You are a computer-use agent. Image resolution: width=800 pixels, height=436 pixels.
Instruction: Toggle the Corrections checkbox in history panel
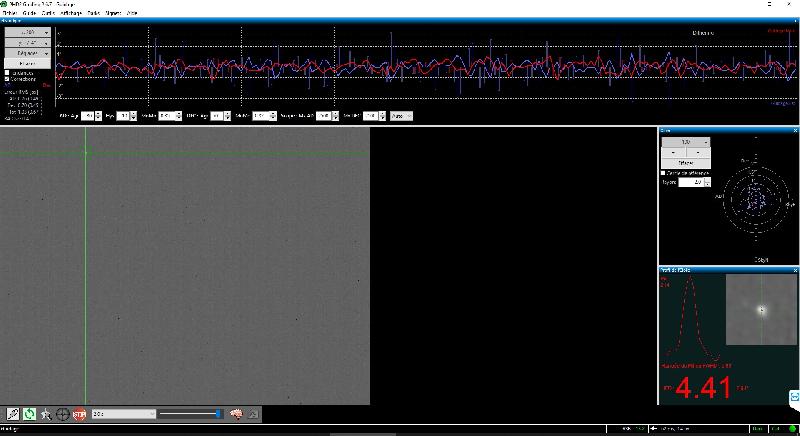[x=7, y=79]
